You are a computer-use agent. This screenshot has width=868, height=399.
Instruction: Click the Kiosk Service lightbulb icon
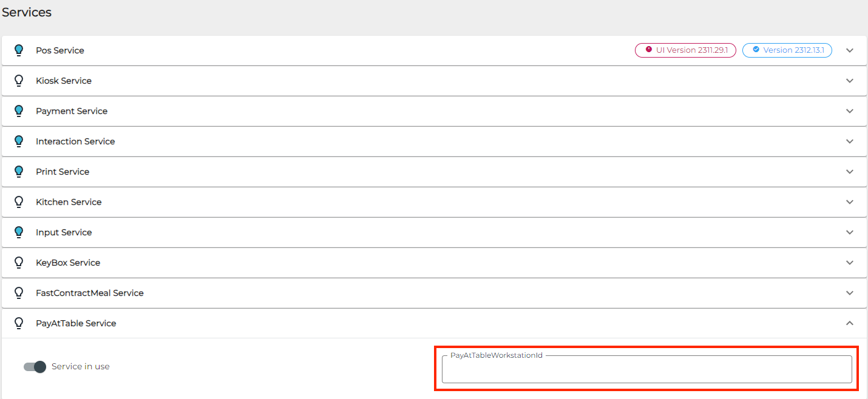pyautogui.click(x=19, y=81)
